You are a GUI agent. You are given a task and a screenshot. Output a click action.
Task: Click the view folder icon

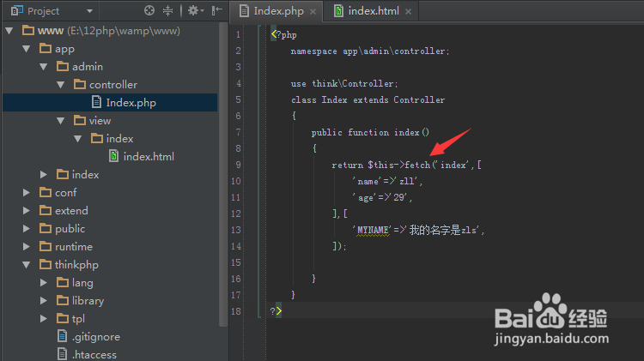(80, 121)
